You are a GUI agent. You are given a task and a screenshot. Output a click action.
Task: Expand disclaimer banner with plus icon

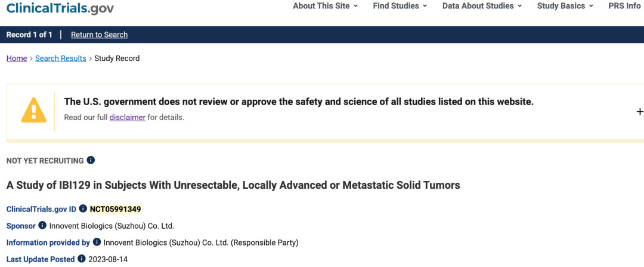pos(640,111)
